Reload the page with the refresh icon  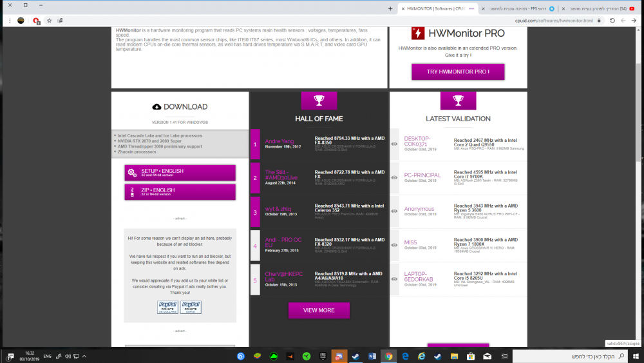(x=612, y=21)
